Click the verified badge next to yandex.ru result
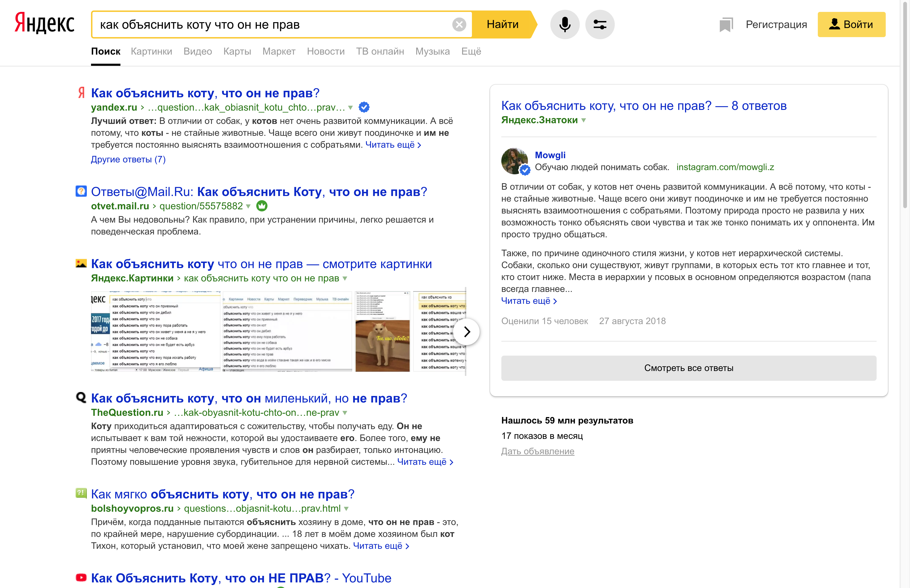Viewport: 910px width, 588px height. (x=364, y=107)
